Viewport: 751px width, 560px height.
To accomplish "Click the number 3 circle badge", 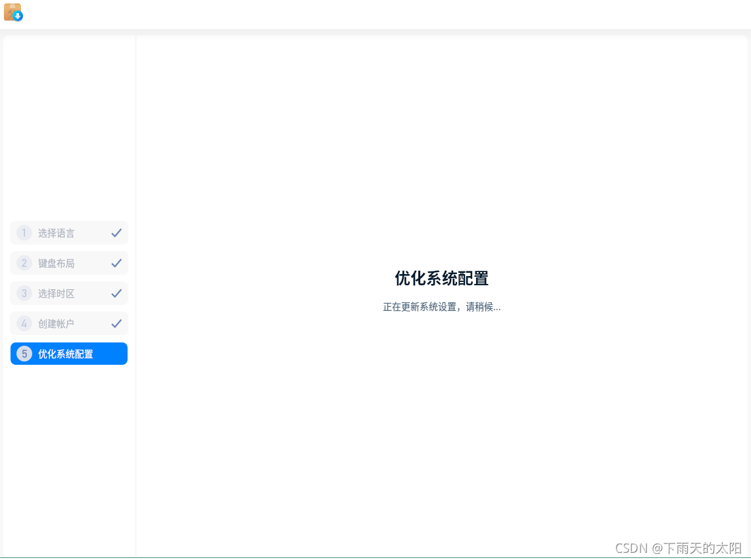I will coord(24,294).
